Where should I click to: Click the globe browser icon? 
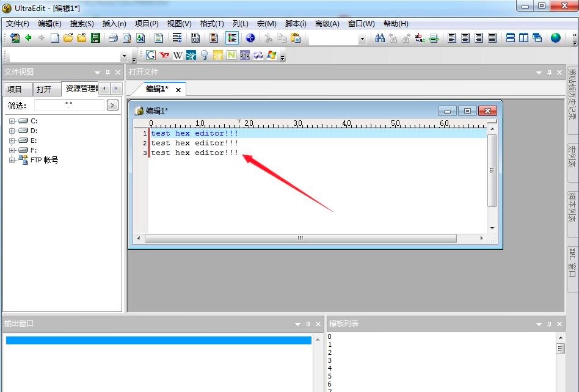555,38
